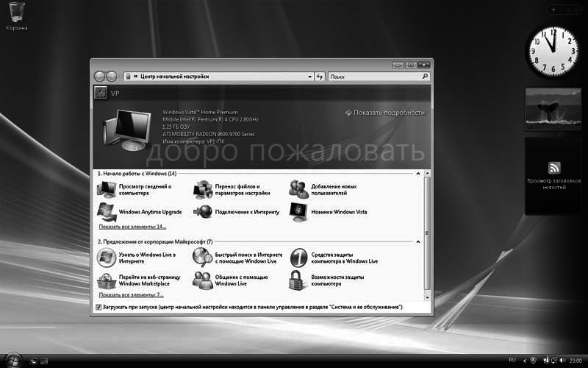Image resolution: width=588 pixels, height=368 pixels.
Task: Toggle the Загружать при запуске checkbox
Action: click(98, 307)
